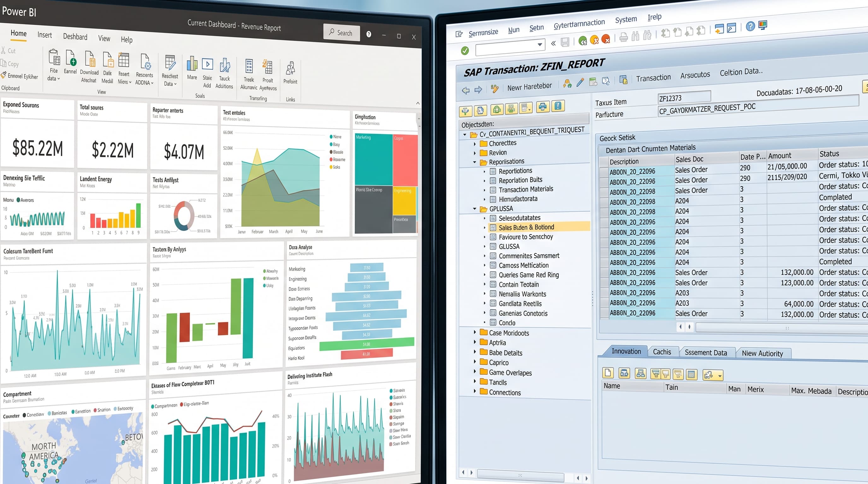
Task: Click the Newr Hareteber button
Action: tap(529, 87)
